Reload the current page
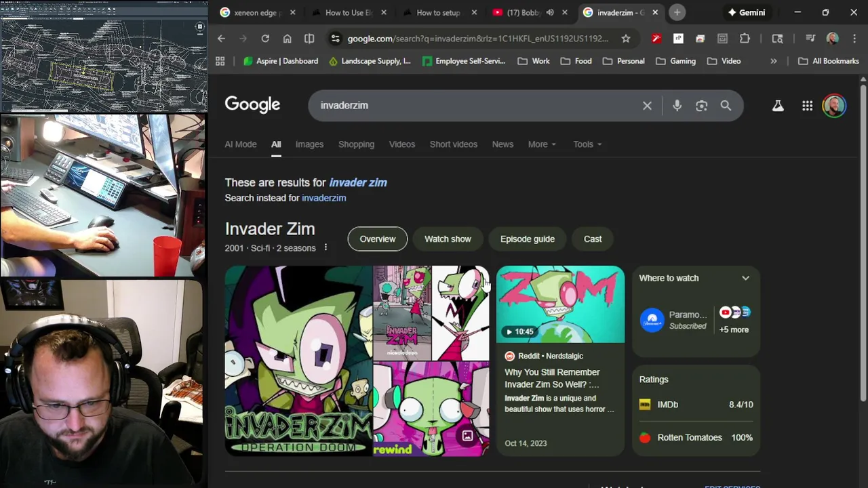 [265, 39]
